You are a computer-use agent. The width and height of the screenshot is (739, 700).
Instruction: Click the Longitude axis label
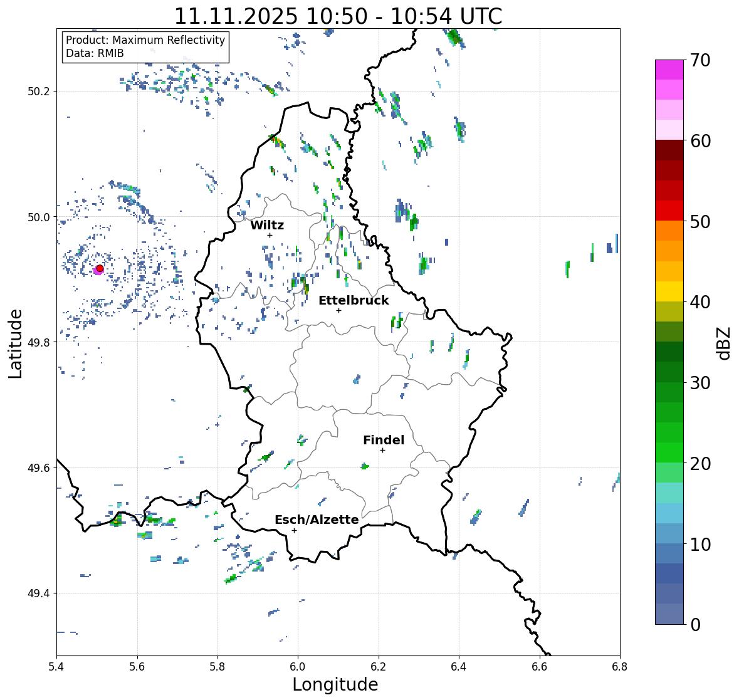pyautogui.click(x=335, y=684)
